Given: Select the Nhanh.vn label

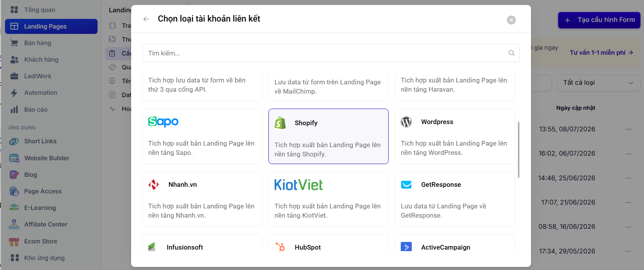Looking at the screenshot, I should click(183, 184).
